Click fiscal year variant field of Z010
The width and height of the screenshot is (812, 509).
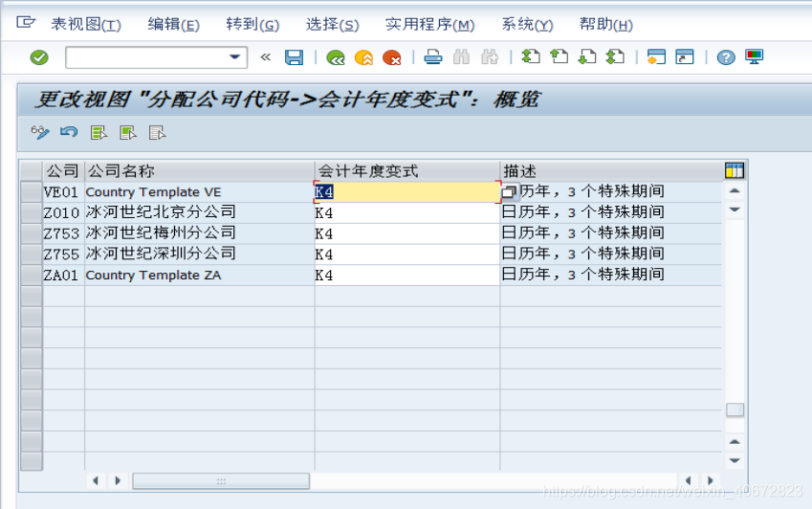(407, 212)
